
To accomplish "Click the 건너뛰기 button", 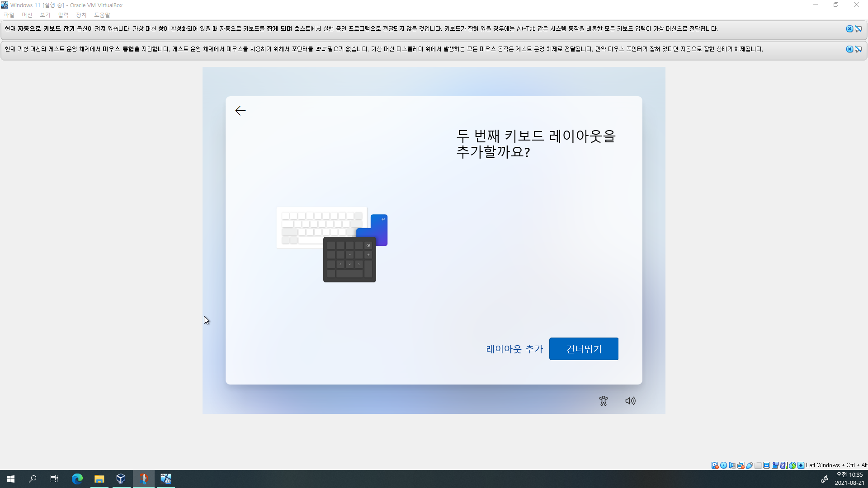I will (583, 349).
